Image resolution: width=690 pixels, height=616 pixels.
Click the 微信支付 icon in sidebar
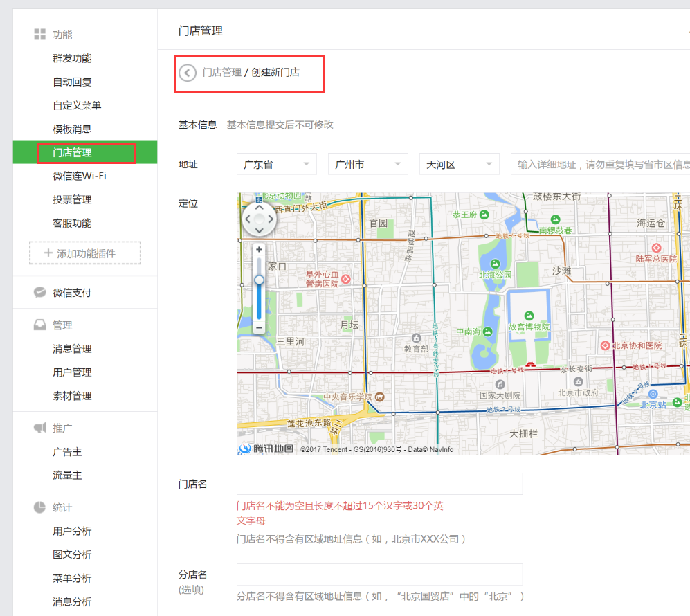coord(40,293)
